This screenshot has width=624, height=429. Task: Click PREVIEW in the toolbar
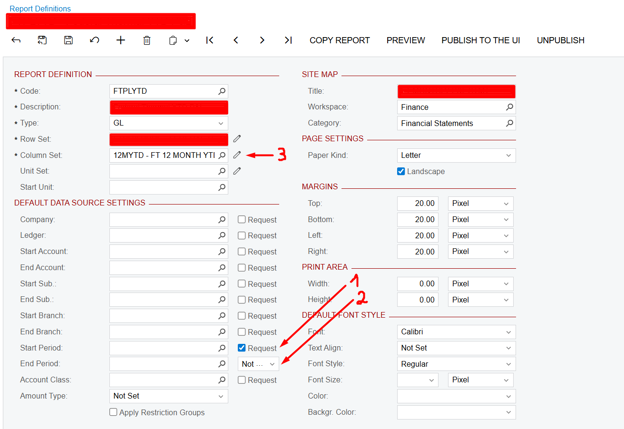[406, 40]
